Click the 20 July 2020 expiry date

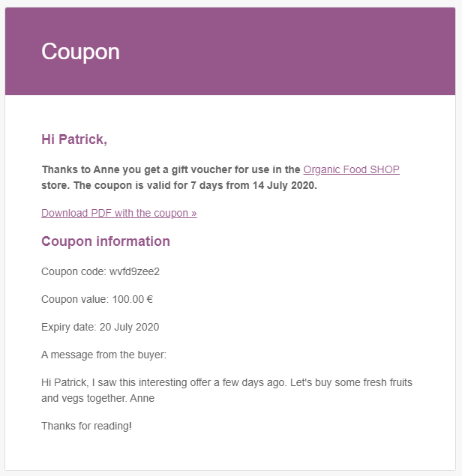tap(129, 327)
